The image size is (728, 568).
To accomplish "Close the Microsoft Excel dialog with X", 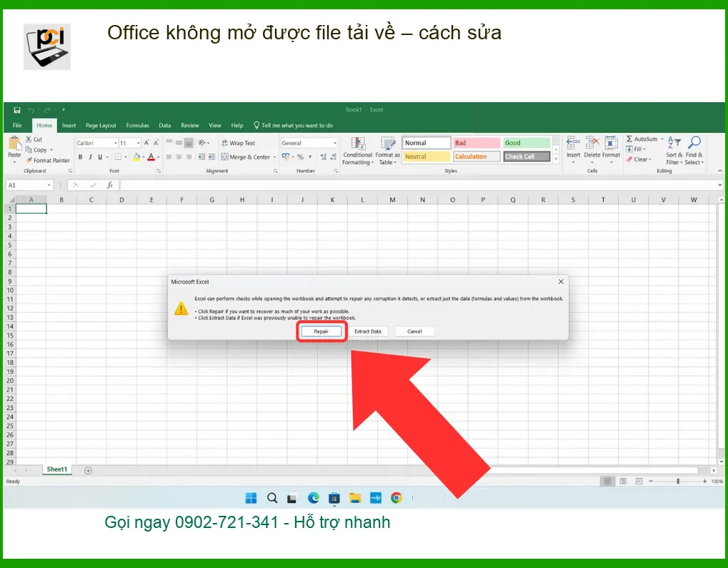I will click(561, 281).
